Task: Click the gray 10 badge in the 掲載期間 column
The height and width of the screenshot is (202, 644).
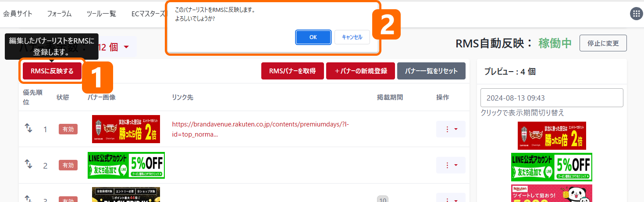Action: (x=382, y=199)
